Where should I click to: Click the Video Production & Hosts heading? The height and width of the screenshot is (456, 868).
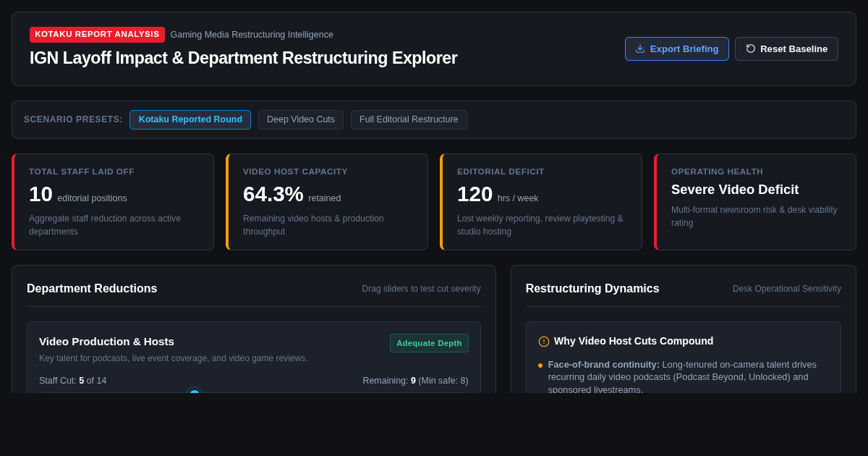(x=106, y=342)
